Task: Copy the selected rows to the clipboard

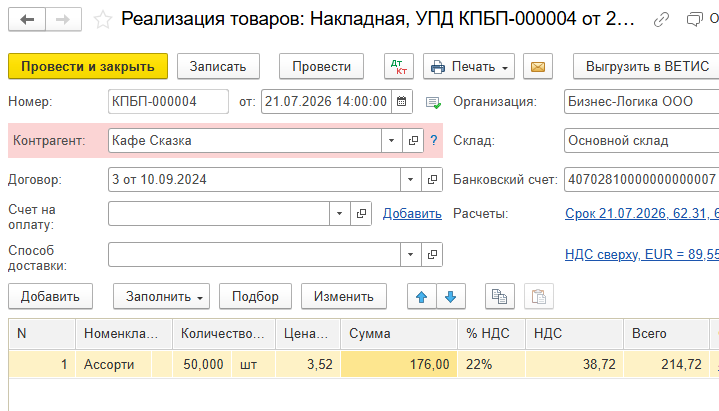Action: [500, 296]
